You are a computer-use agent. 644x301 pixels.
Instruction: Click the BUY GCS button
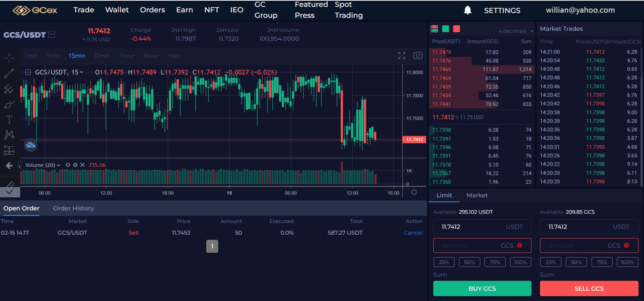pos(482,288)
